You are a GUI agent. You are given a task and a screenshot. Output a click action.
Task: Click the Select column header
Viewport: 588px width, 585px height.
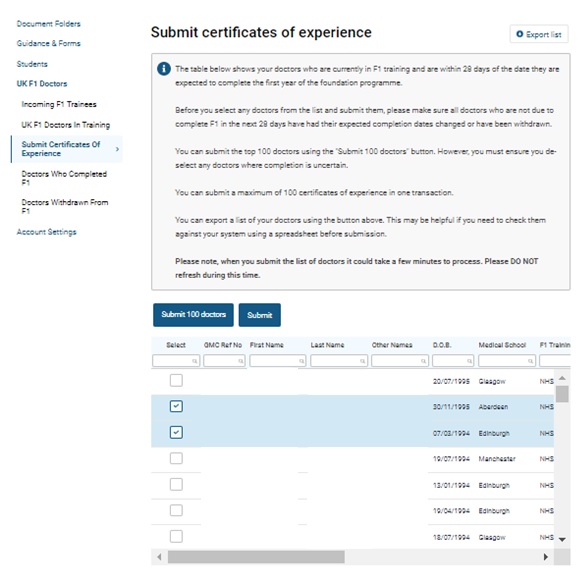click(176, 345)
